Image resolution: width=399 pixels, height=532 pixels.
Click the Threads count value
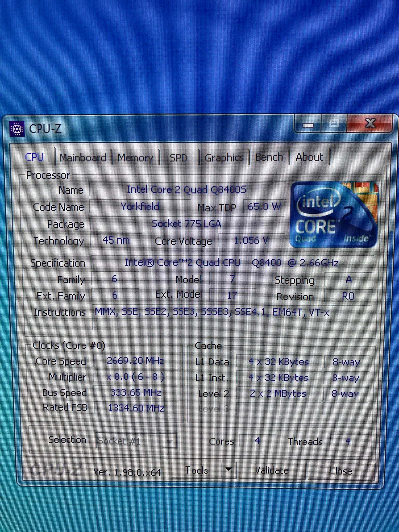348,442
